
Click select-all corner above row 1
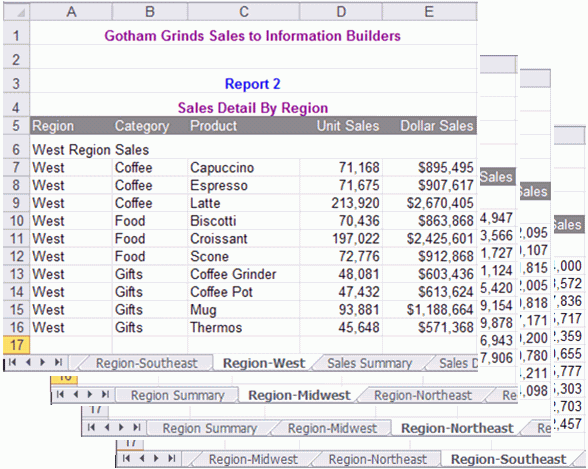point(16,12)
